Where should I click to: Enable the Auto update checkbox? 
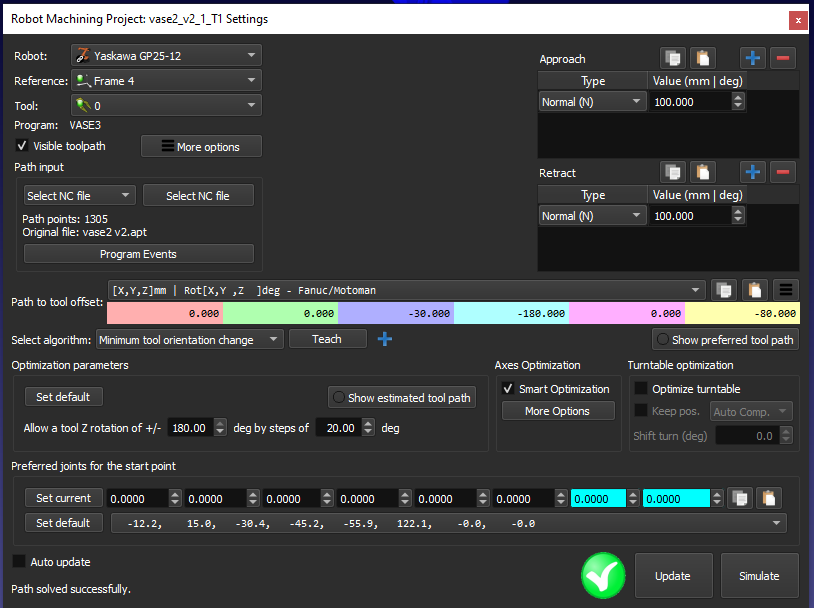click(x=19, y=562)
